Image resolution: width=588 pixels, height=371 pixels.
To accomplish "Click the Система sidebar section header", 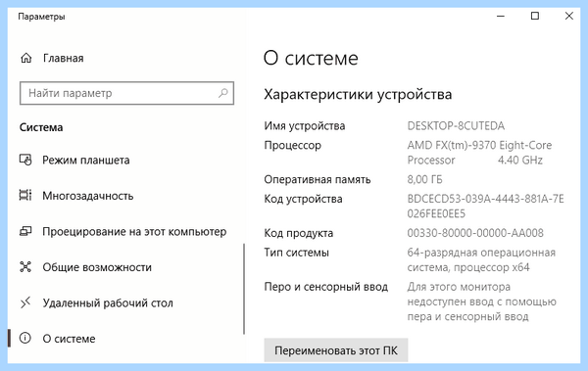I will tap(41, 127).
